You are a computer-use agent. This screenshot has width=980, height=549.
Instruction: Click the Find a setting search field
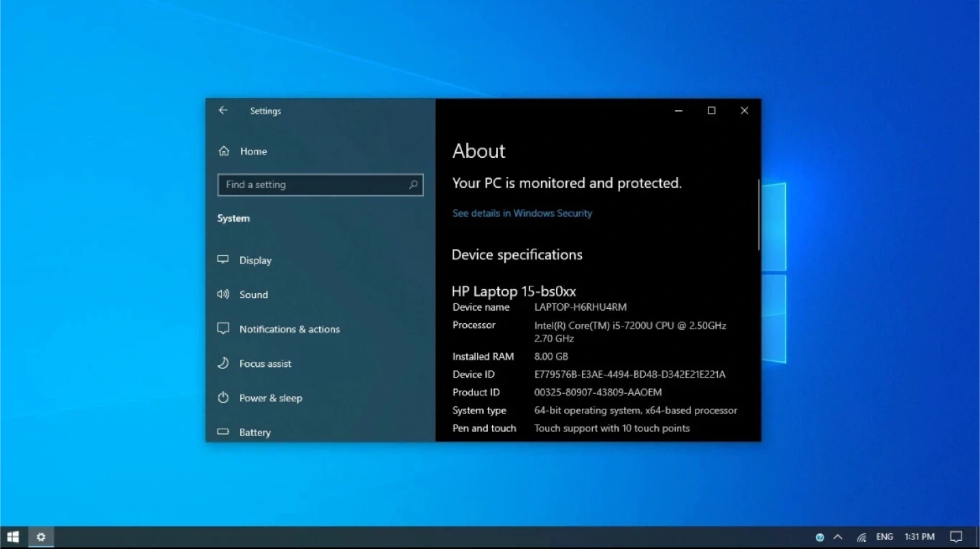(x=313, y=184)
